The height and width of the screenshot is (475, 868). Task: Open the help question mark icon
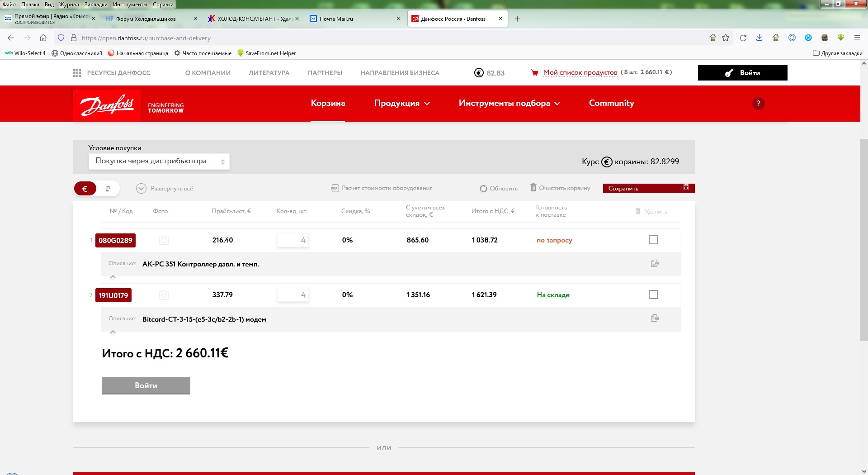[758, 104]
